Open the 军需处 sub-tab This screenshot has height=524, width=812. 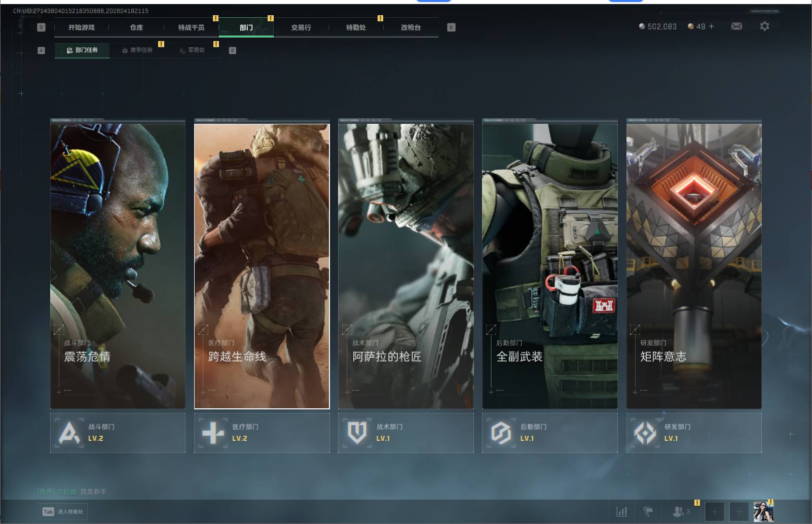193,50
